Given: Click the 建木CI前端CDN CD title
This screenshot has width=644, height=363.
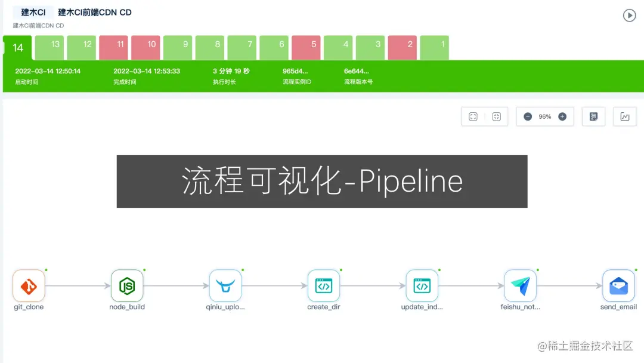Looking at the screenshot, I should [95, 13].
